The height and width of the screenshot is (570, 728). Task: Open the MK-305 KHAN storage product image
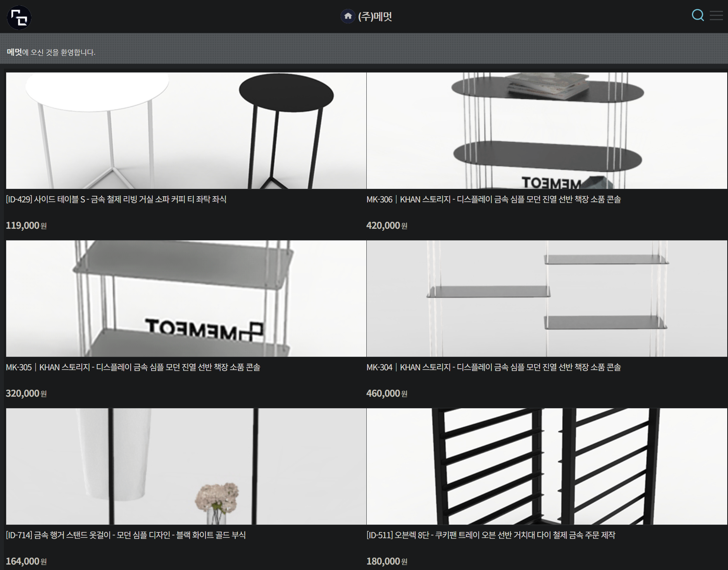[x=186, y=298]
